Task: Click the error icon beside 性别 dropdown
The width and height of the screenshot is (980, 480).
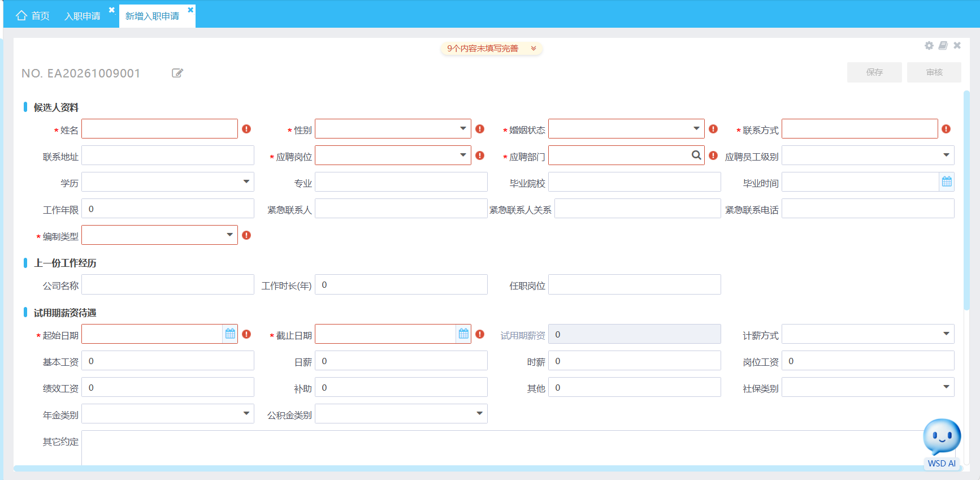Action: tap(480, 129)
